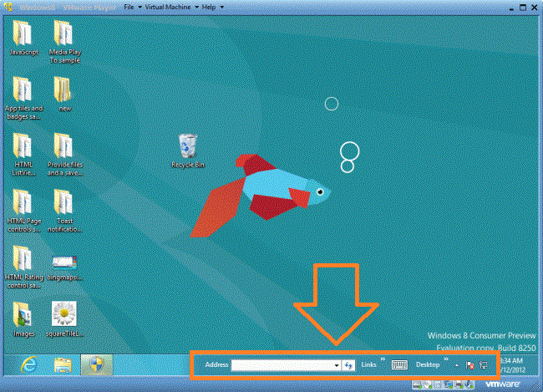Screen dimensions: 543x392
Task: Open the JavaScript folder on the desktop
Action: click(23, 38)
